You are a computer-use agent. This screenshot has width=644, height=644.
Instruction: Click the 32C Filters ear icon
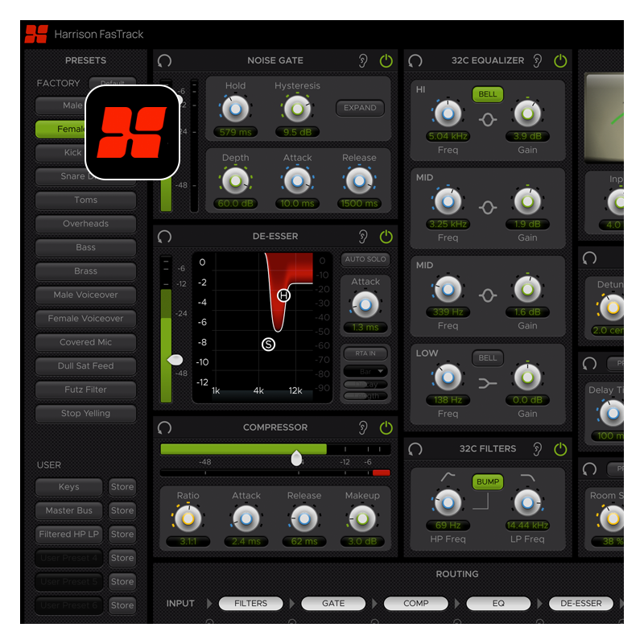[538, 448]
